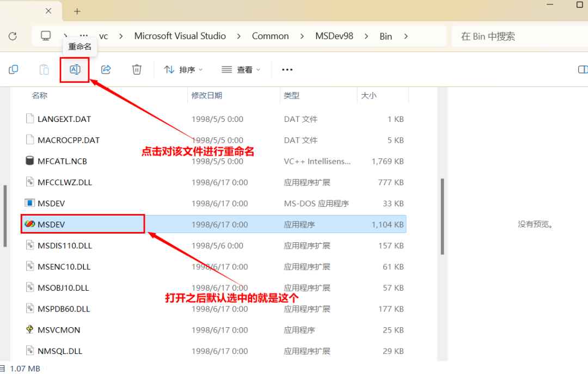This screenshot has width=588, height=374.
Task: Open the hidden breadcrumb ellipsis in the address bar
Action: [x=84, y=35]
